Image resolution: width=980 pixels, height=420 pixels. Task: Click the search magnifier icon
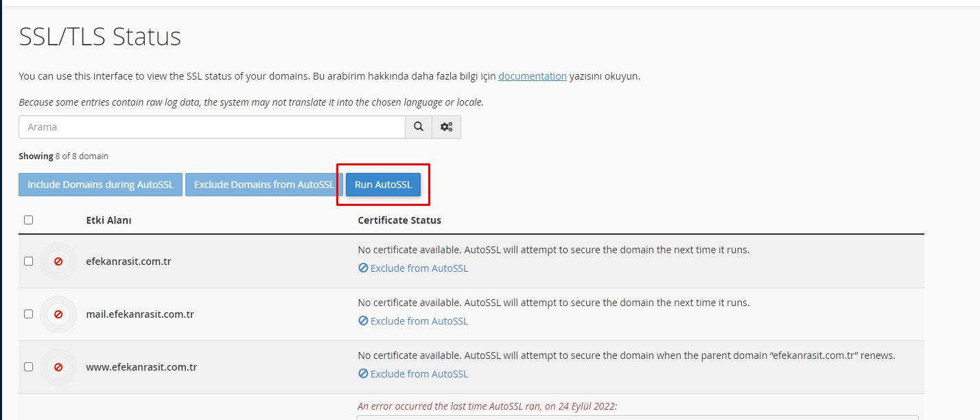point(418,127)
